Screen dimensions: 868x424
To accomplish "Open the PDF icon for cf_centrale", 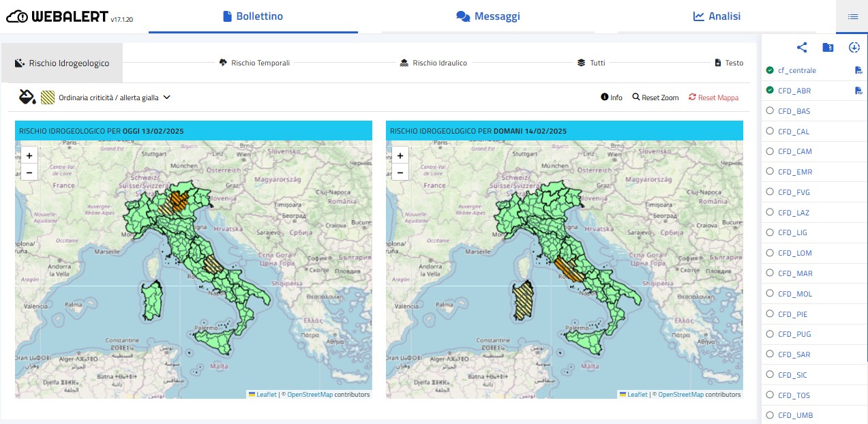I will point(858,70).
